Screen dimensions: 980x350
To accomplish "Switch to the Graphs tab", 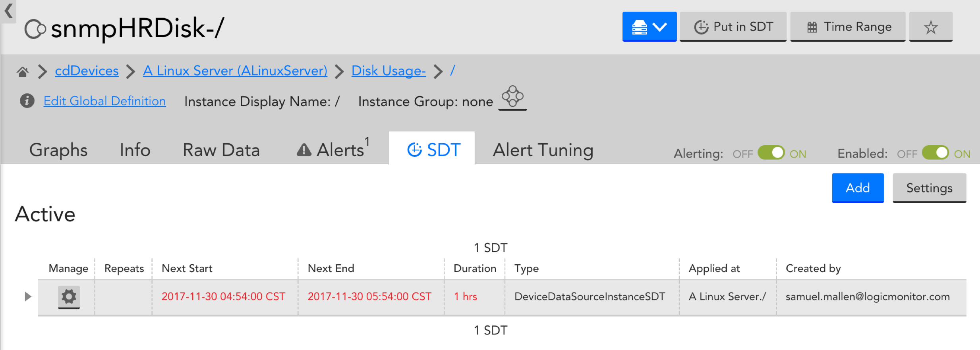I will tap(58, 150).
